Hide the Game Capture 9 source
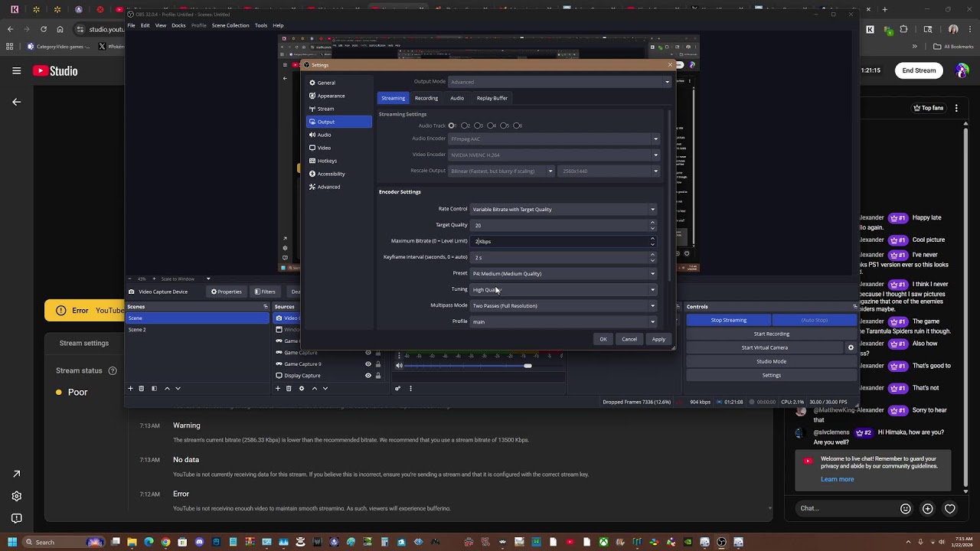980x551 pixels. (368, 364)
